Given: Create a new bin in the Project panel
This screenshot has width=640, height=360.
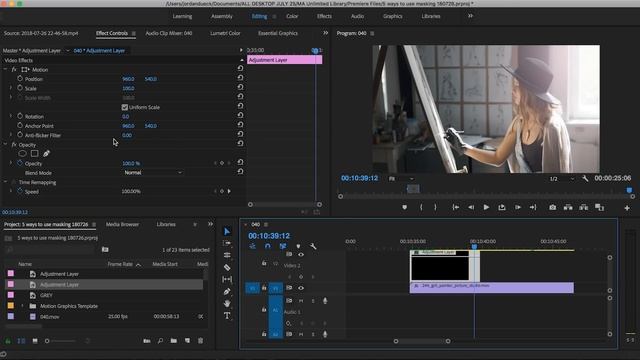Looking at the screenshot, I should (174, 340).
